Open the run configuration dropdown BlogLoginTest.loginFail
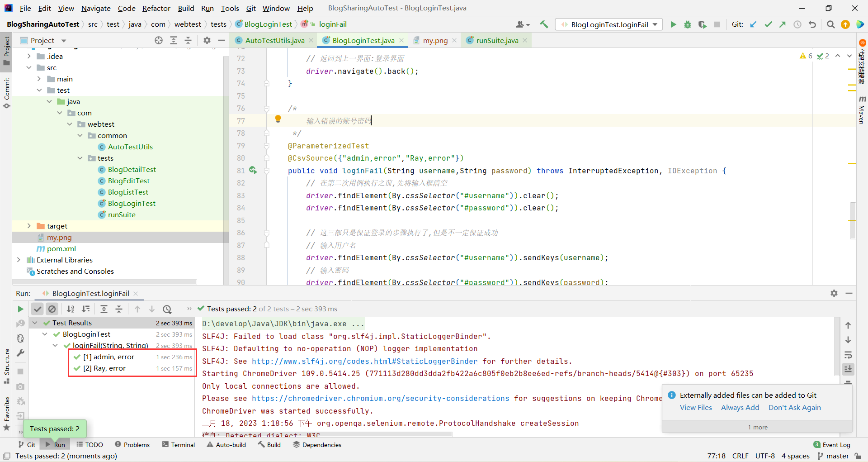 (609, 24)
